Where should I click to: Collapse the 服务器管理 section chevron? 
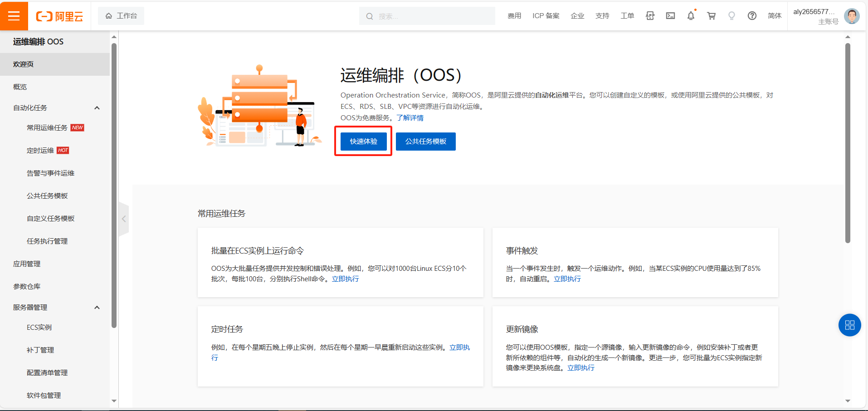point(97,308)
